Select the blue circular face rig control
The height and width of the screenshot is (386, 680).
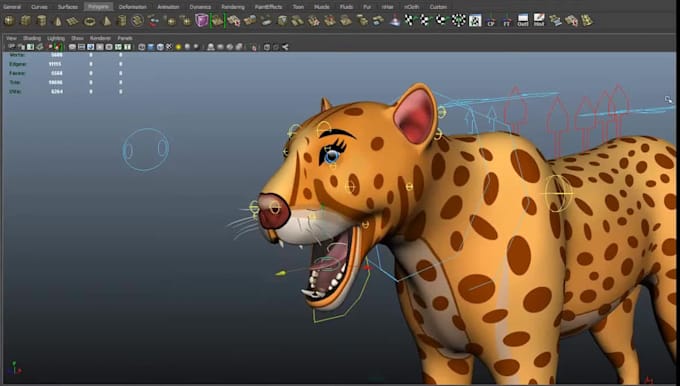146,150
